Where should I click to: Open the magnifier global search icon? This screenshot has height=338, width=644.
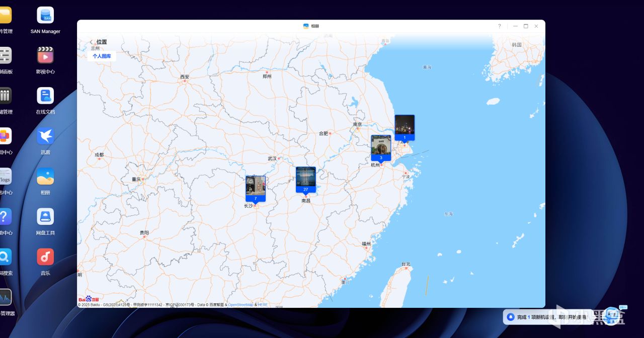[x=5, y=257]
